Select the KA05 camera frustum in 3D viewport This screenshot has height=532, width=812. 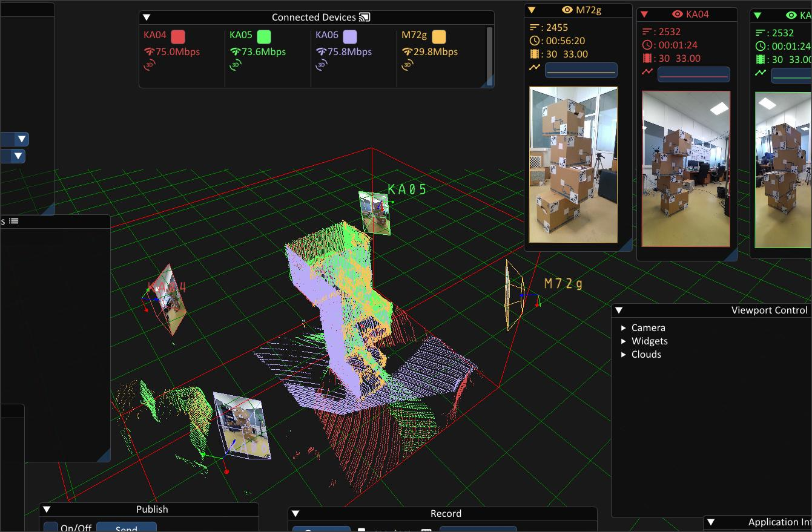(375, 212)
